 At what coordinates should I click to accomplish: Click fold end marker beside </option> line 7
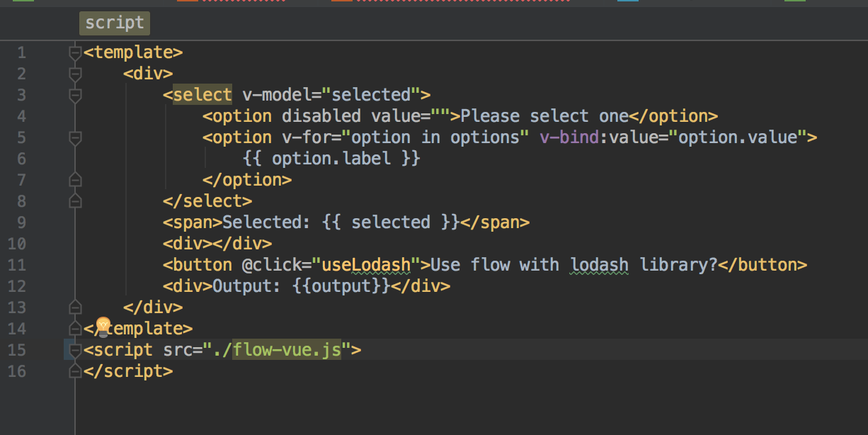[76, 180]
